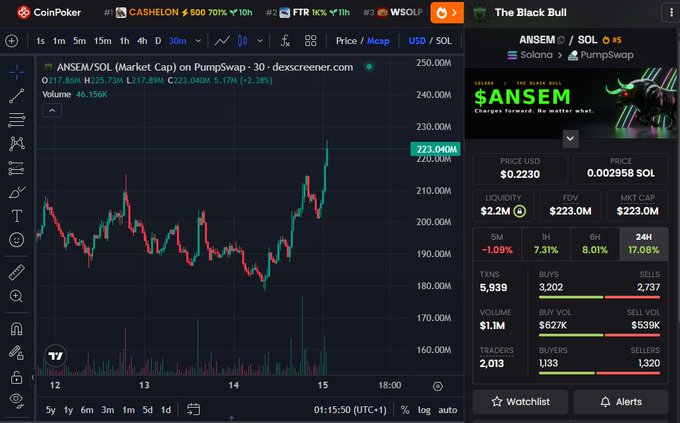Select the trend line drawing tool
The height and width of the screenshot is (423, 680).
coord(16,96)
